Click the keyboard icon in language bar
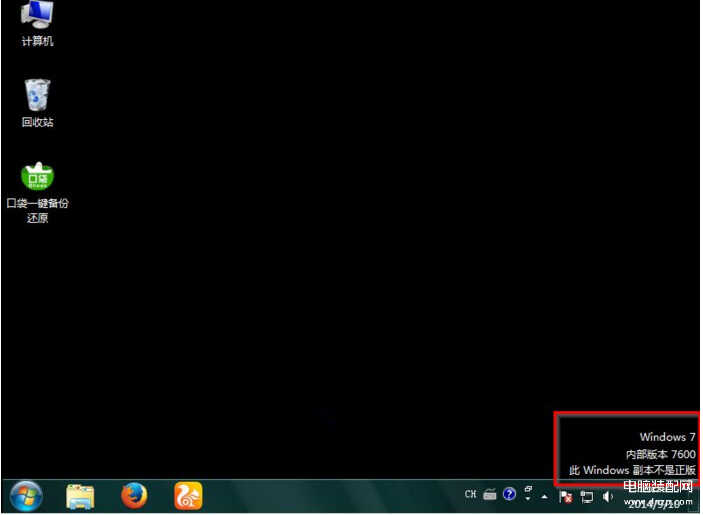 pyautogui.click(x=490, y=494)
